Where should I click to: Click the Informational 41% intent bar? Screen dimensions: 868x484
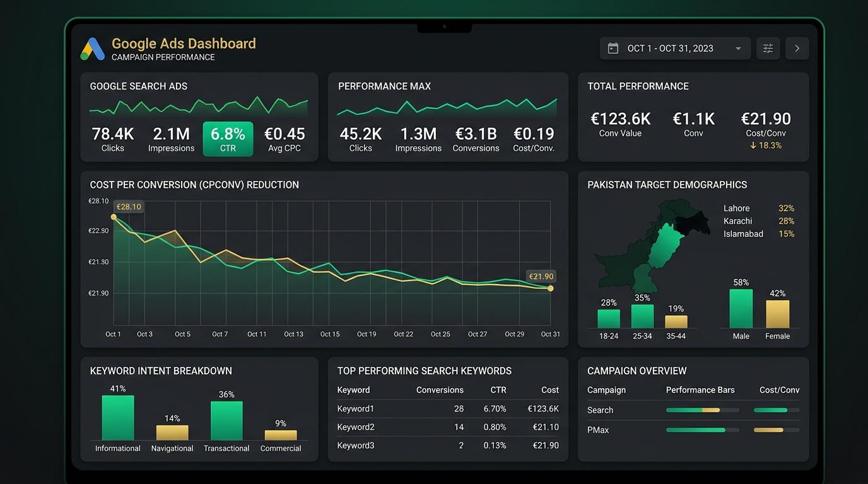(118, 418)
